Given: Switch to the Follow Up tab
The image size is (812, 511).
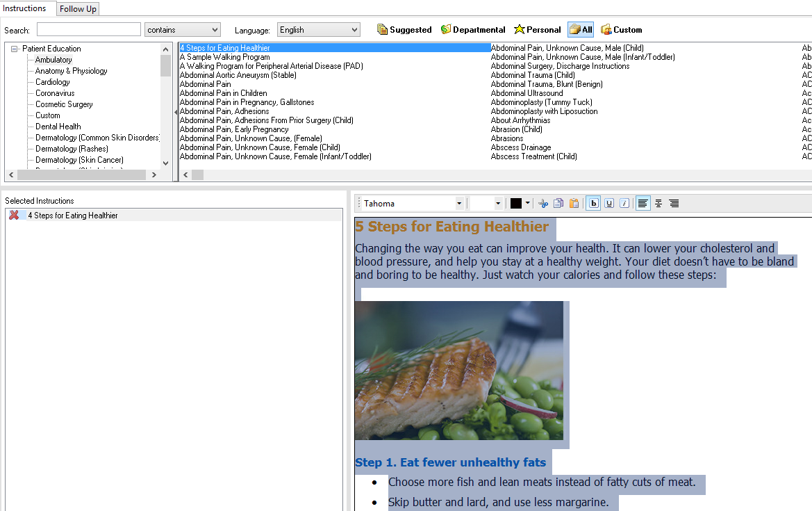Looking at the screenshot, I should point(78,9).
